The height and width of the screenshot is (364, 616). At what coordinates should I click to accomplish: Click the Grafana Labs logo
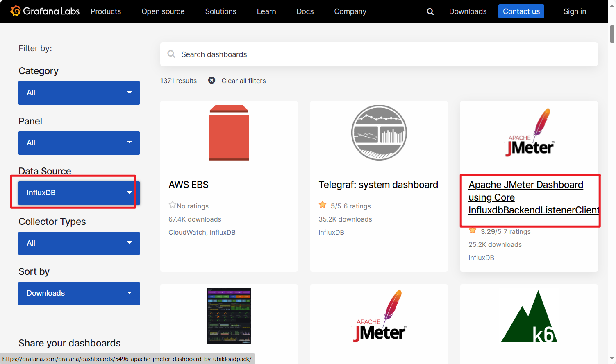[x=45, y=11]
